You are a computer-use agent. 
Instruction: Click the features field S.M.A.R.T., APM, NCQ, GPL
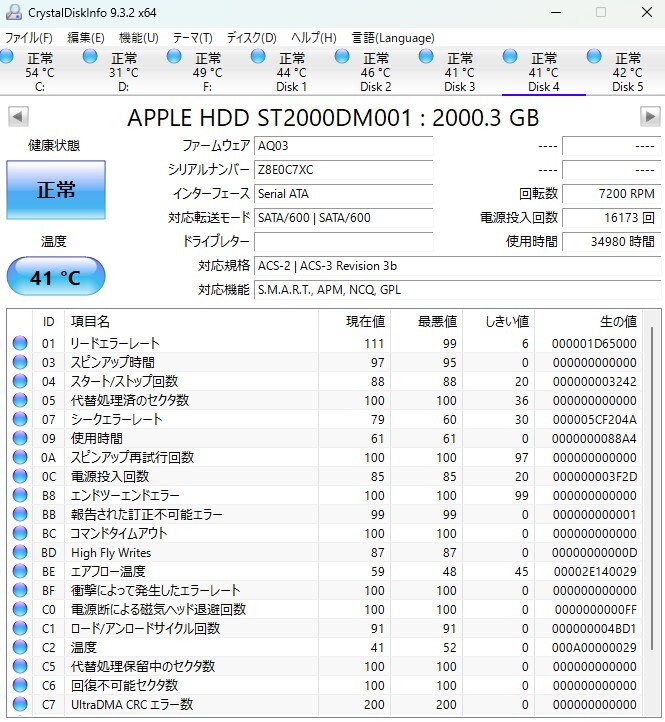click(x=457, y=290)
